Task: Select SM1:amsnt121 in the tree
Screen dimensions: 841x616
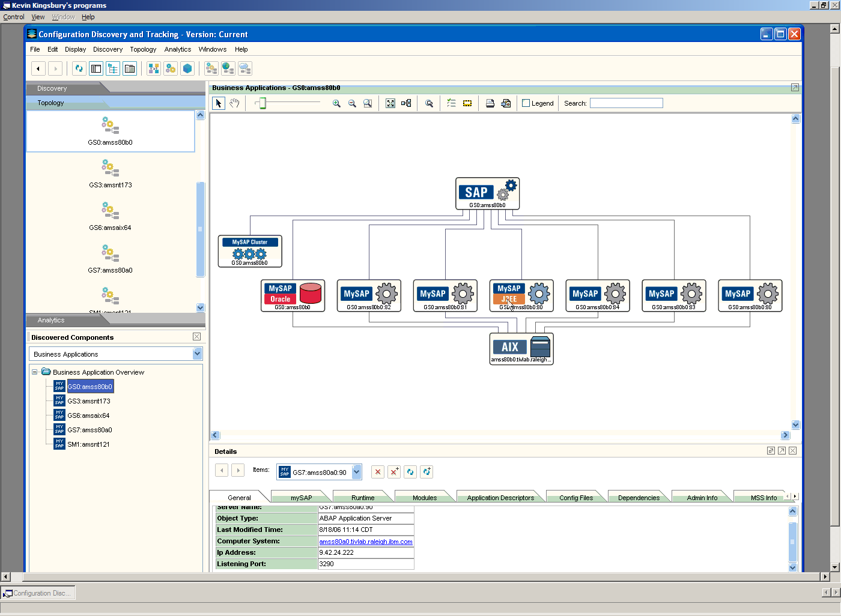Action: 88,444
